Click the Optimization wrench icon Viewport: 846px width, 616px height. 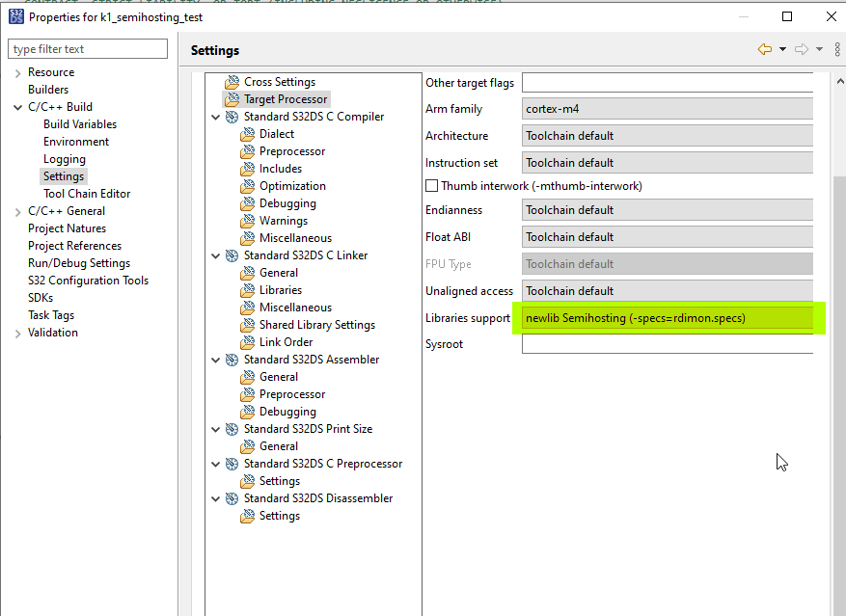[x=248, y=185]
